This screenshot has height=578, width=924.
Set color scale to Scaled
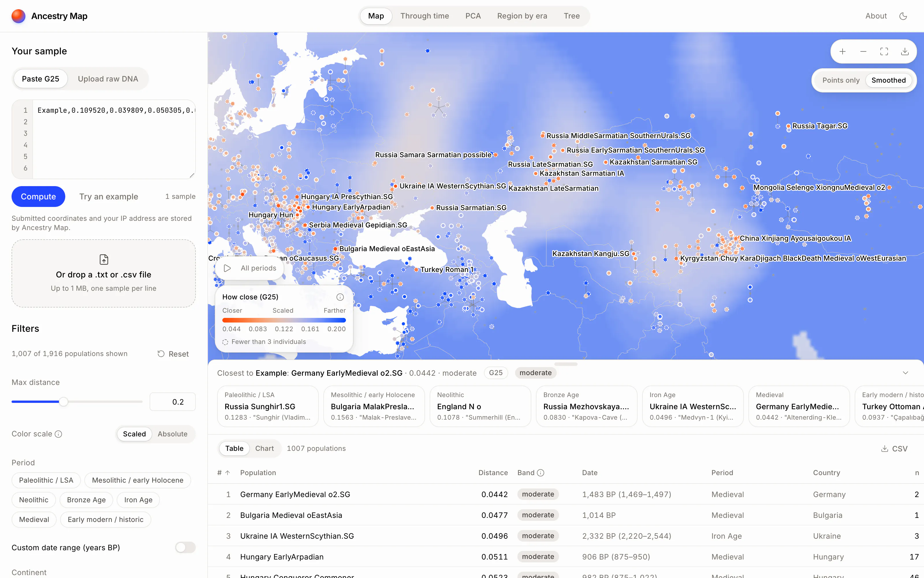pos(134,434)
